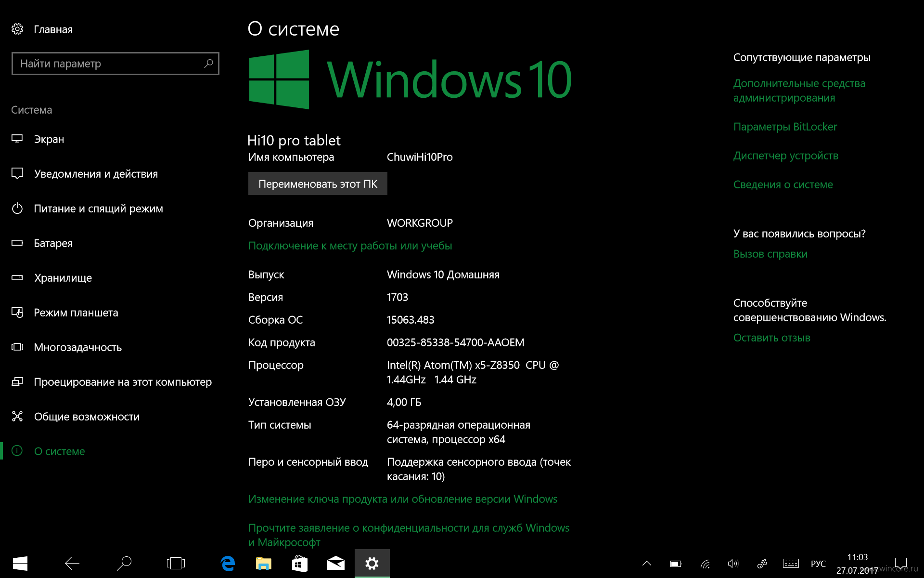Expand hidden system tray icons chevron
This screenshot has height=578, width=924.
click(x=647, y=564)
